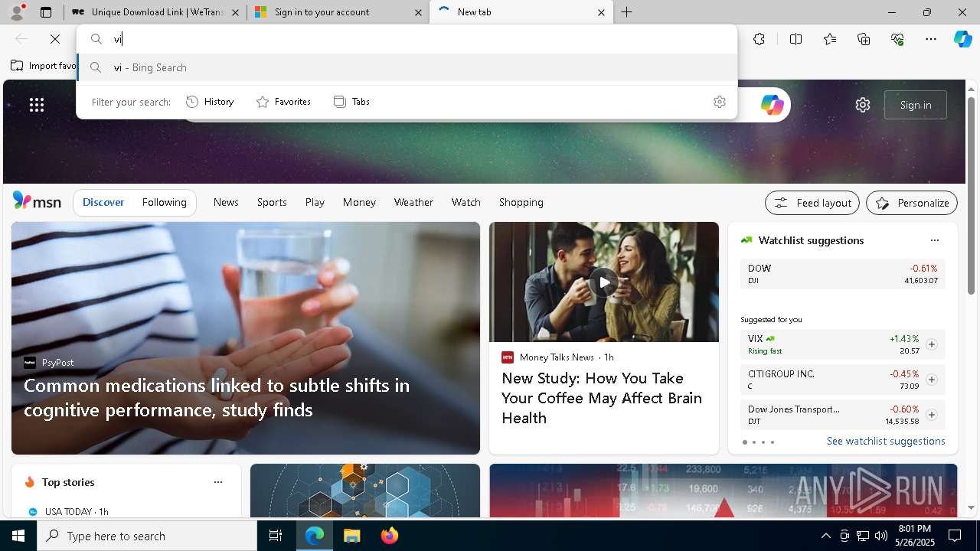Screen dimensions: 980x551
Task: Open Windows Start menu
Action: [18, 536]
